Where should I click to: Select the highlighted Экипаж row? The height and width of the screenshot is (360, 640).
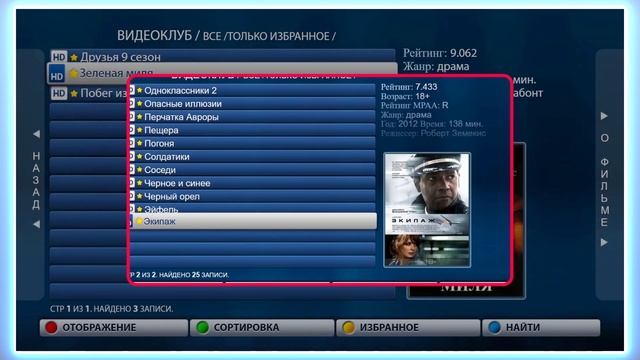pyautogui.click(x=253, y=221)
